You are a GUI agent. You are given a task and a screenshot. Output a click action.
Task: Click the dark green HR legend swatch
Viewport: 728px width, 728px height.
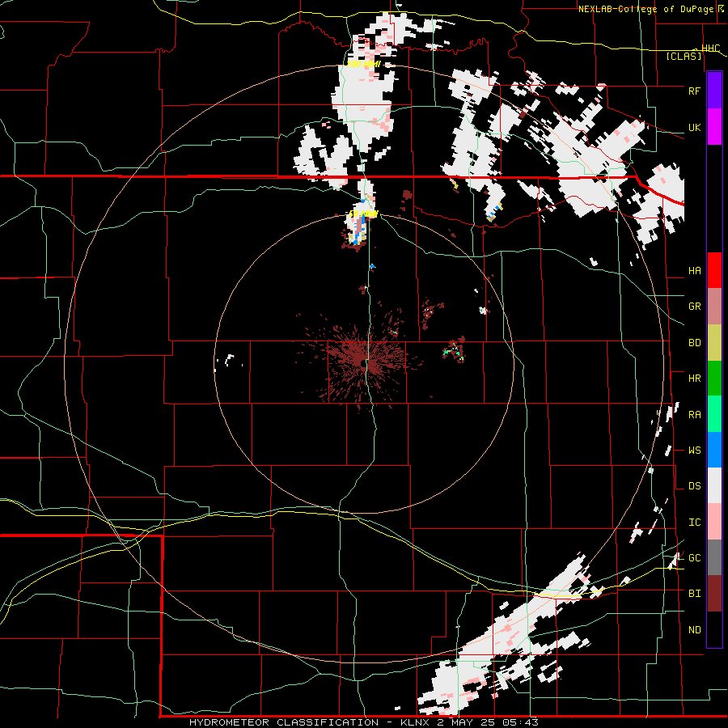pos(714,379)
